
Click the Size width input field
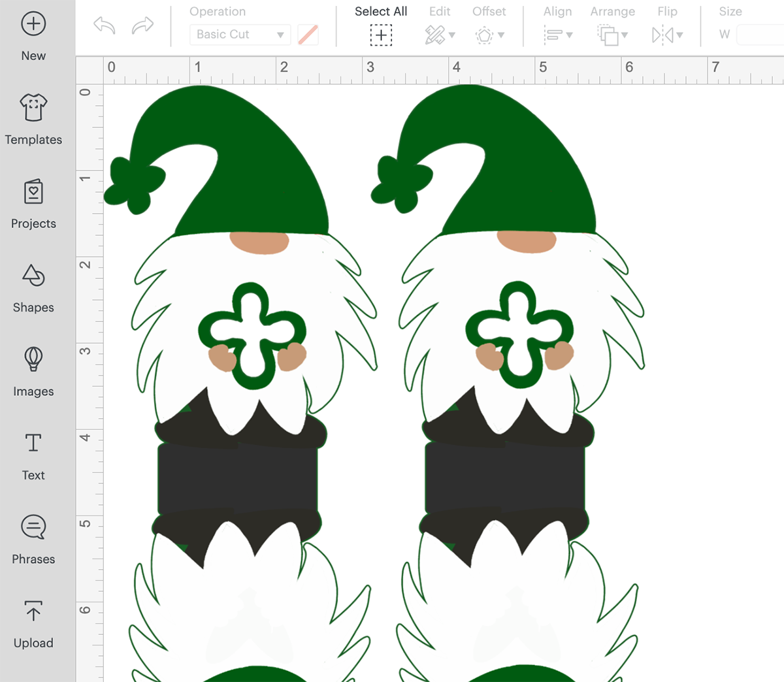(760, 35)
